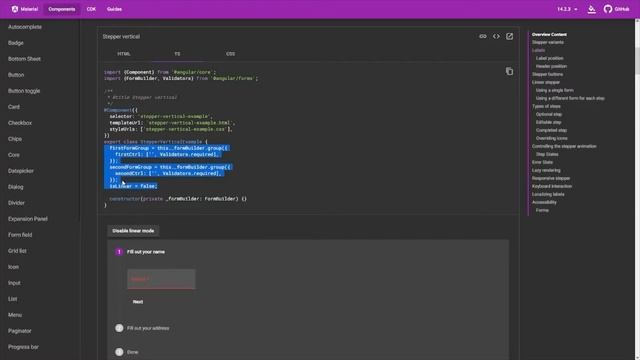The image size is (640, 360).
Task: Click the Angular Material logo icon
Action: tap(15, 9)
